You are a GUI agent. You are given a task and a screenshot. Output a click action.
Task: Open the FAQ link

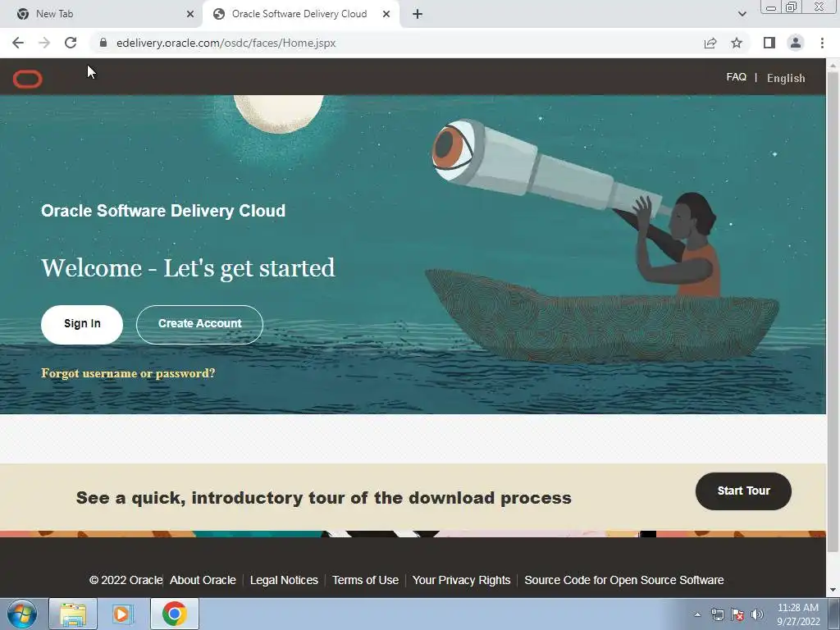[x=736, y=77]
